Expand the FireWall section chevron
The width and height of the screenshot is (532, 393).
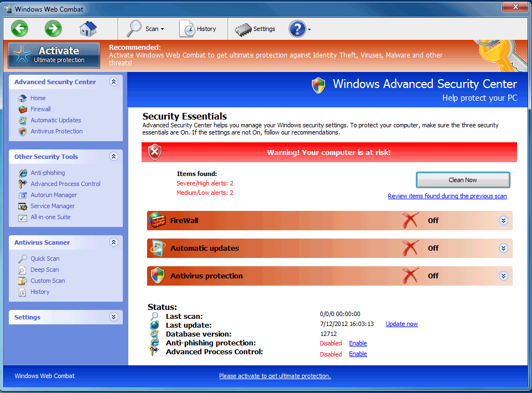point(503,220)
